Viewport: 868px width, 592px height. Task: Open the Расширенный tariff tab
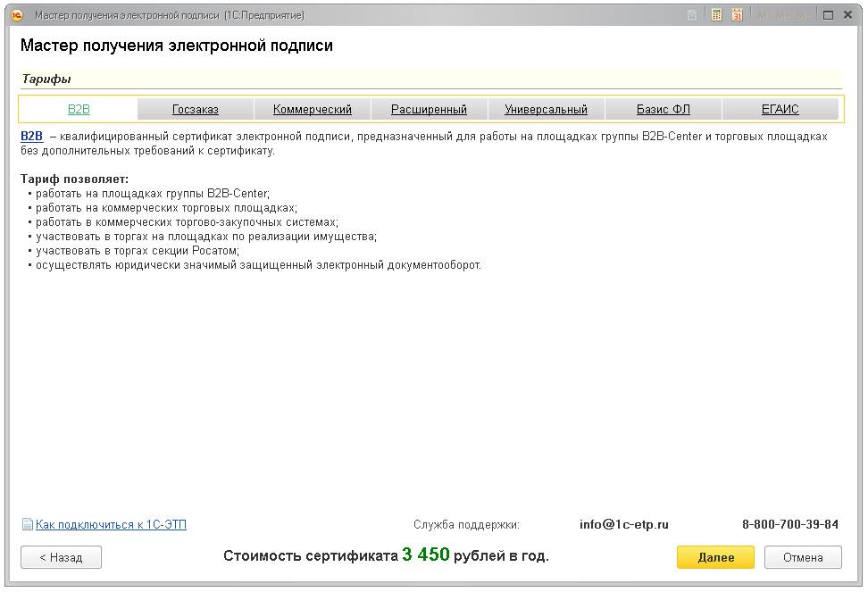click(429, 109)
